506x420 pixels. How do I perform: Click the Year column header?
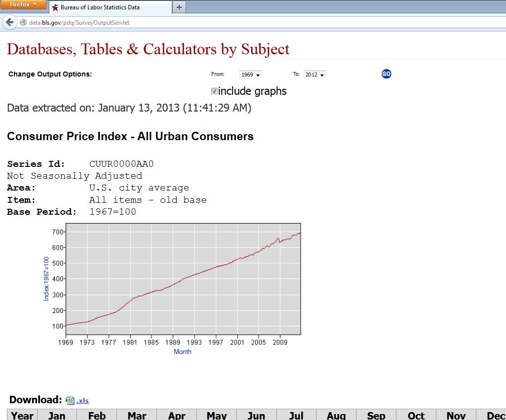(x=22, y=415)
